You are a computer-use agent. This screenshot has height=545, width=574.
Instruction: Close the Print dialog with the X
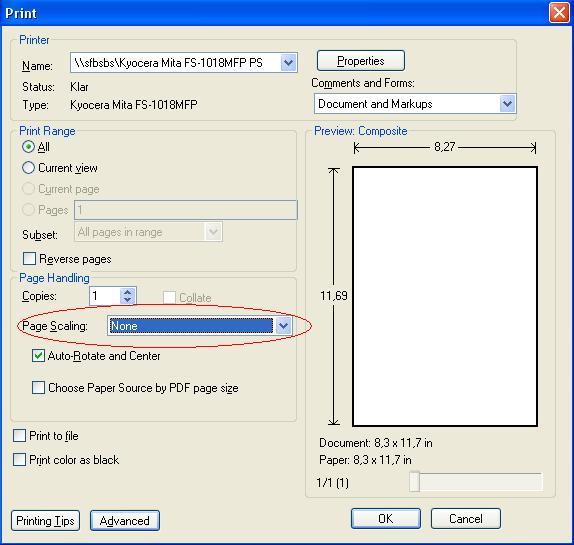point(559,13)
